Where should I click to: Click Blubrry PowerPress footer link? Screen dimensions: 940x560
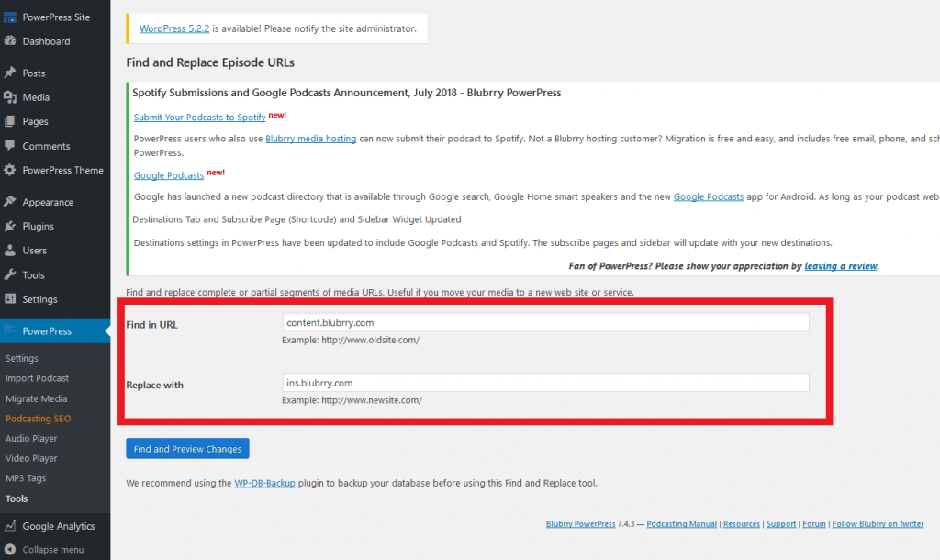tap(580, 524)
